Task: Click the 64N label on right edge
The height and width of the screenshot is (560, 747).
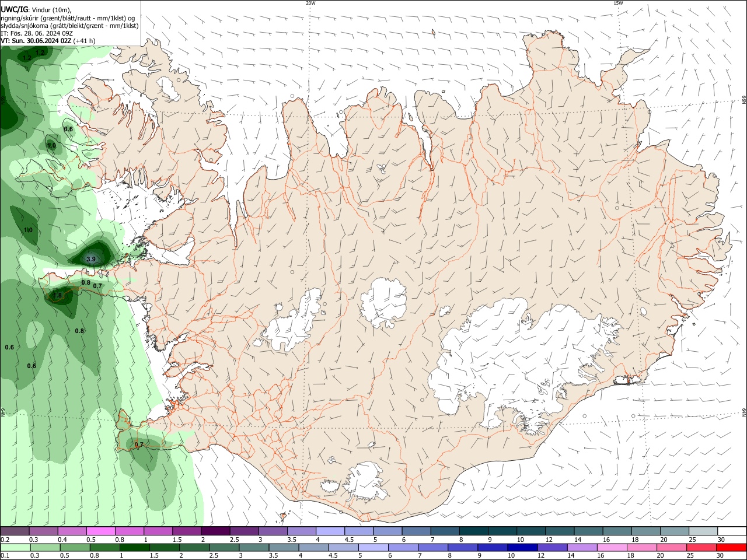Action: point(744,412)
